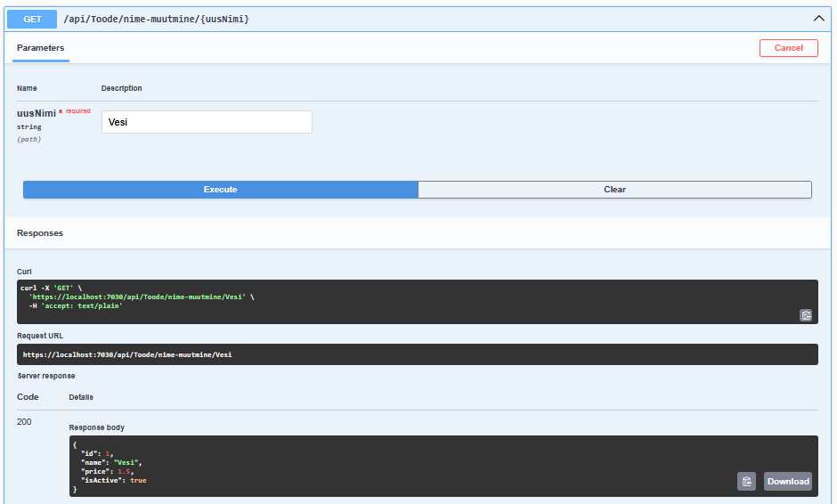This screenshot has height=504, width=837.
Task: Click the endpoint path /api/Toode/nime-muutmine/{uusNimi}
Action: click(x=156, y=19)
